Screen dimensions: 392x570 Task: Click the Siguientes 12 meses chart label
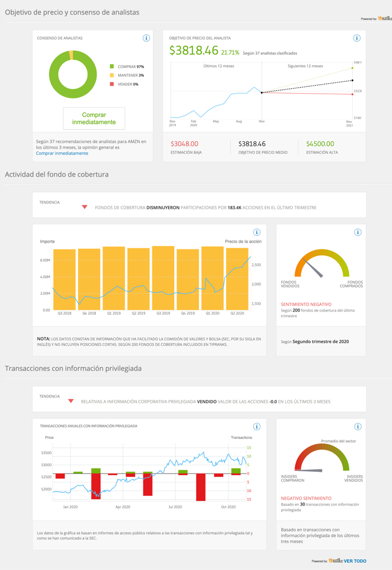[x=305, y=66]
